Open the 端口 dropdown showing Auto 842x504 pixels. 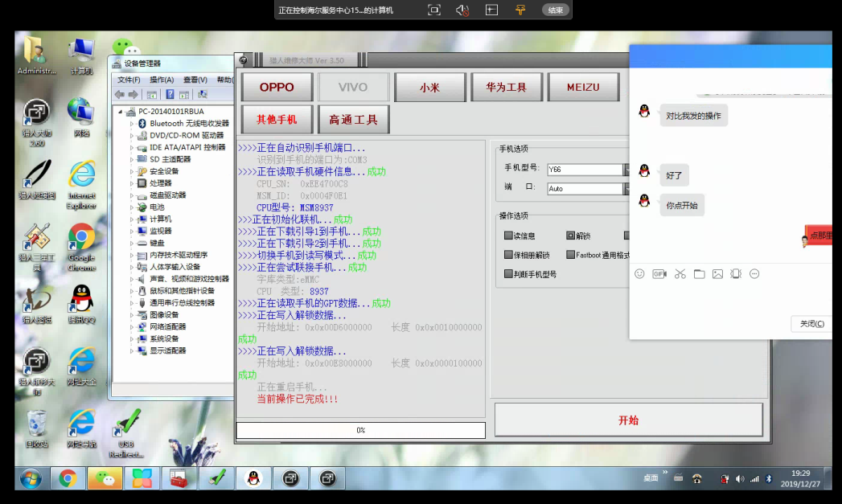[588, 189]
